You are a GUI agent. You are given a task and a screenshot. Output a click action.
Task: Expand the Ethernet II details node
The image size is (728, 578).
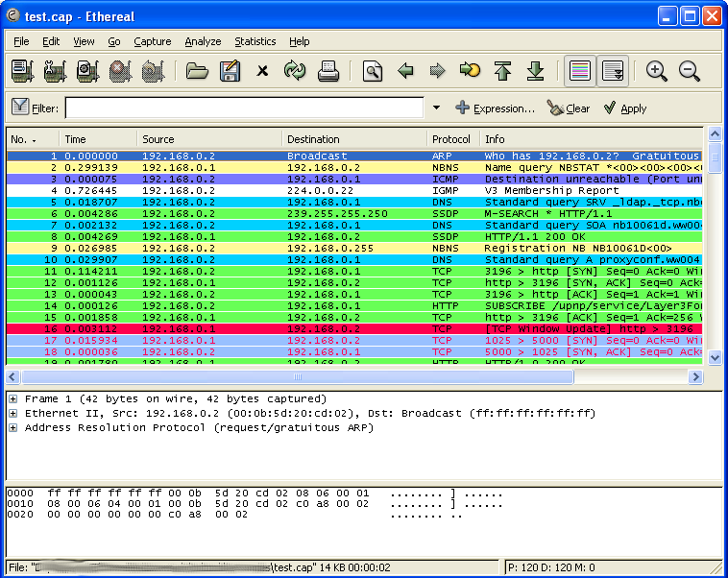coord(13,414)
